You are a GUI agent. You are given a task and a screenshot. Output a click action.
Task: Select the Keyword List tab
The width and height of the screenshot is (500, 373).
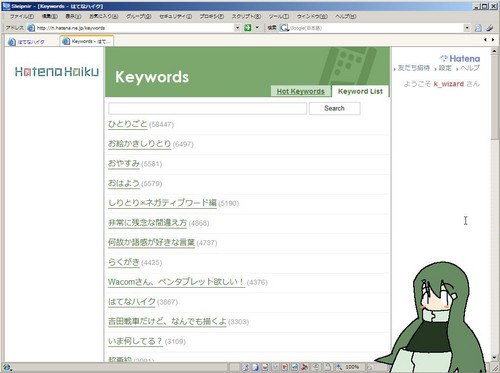(360, 91)
